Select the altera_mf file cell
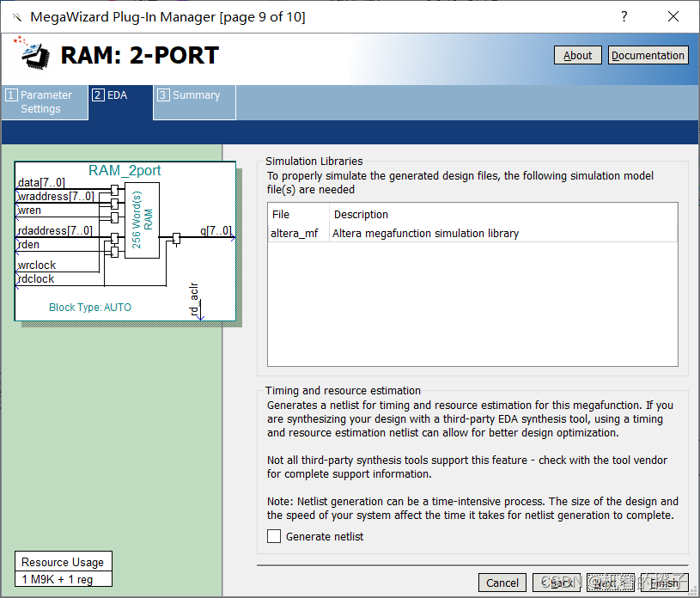The height and width of the screenshot is (598, 700). coord(295,233)
